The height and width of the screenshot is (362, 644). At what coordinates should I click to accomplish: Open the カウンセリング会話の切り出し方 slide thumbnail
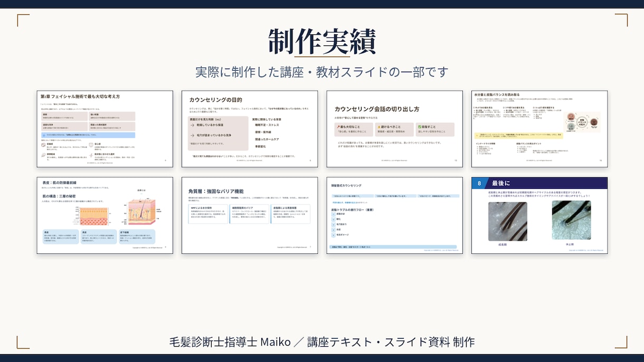click(x=394, y=129)
